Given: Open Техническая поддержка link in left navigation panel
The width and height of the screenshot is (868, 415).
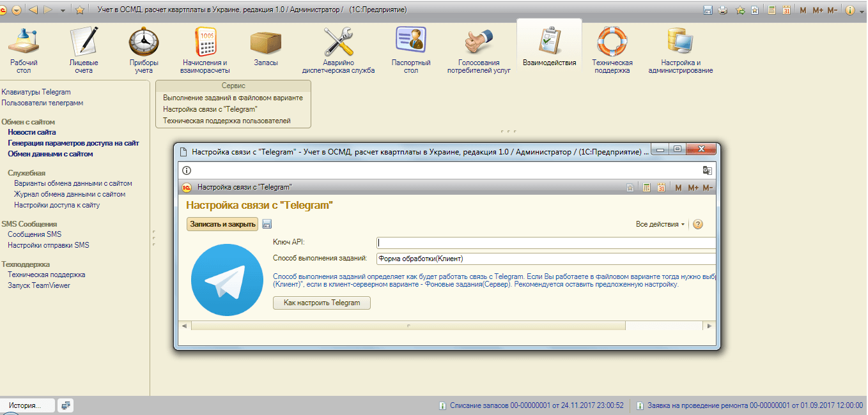Looking at the screenshot, I should [47, 275].
